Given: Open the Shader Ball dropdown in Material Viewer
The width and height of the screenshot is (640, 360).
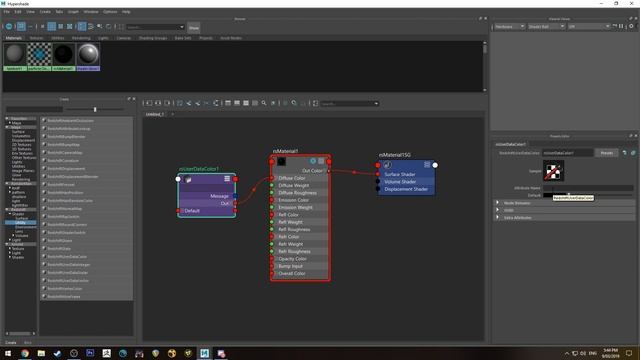Looking at the screenshot, I should [546, 27].
